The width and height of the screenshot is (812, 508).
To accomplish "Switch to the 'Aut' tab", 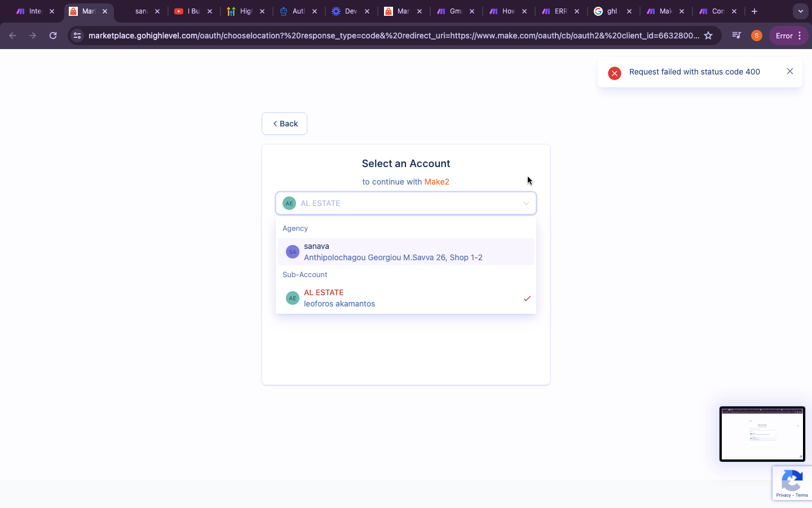I will pos(297,11).
